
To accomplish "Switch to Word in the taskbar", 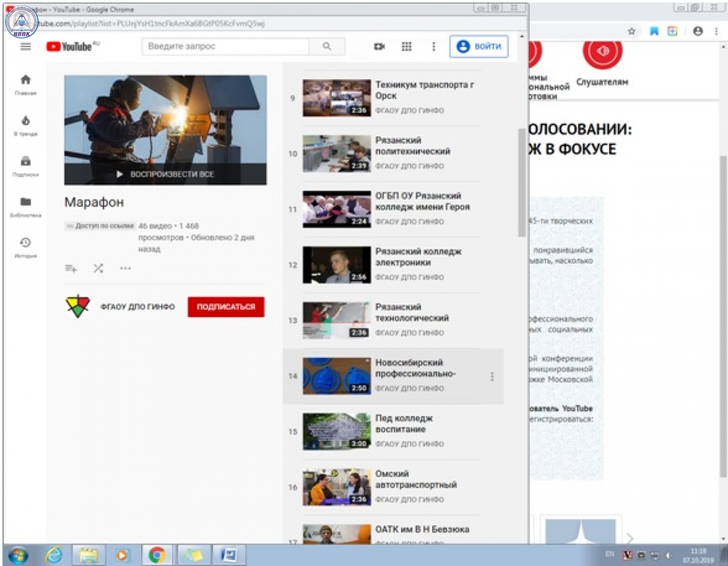I will (x=229, y=554).
